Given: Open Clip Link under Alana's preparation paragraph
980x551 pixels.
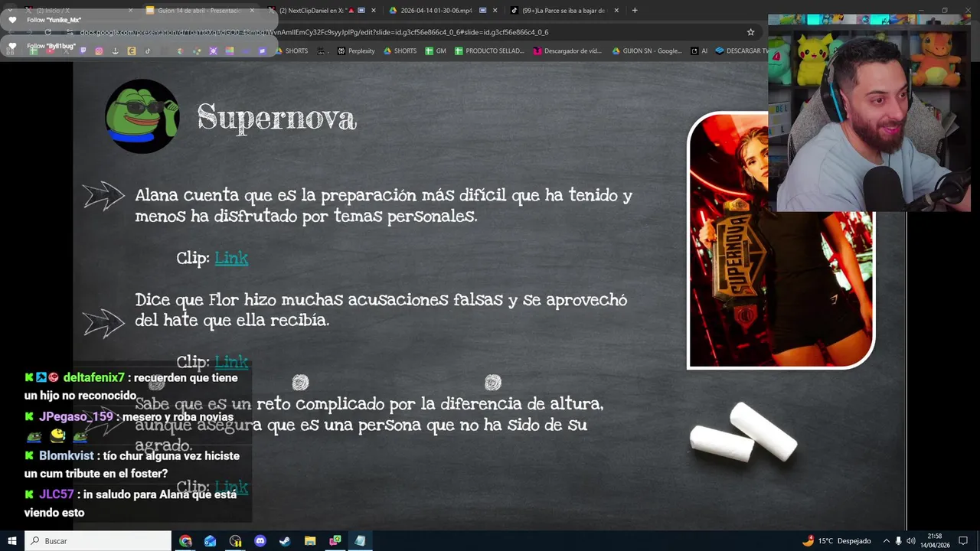Looking at the screenshot, I should pyautogui.click(x=231, y=258).
